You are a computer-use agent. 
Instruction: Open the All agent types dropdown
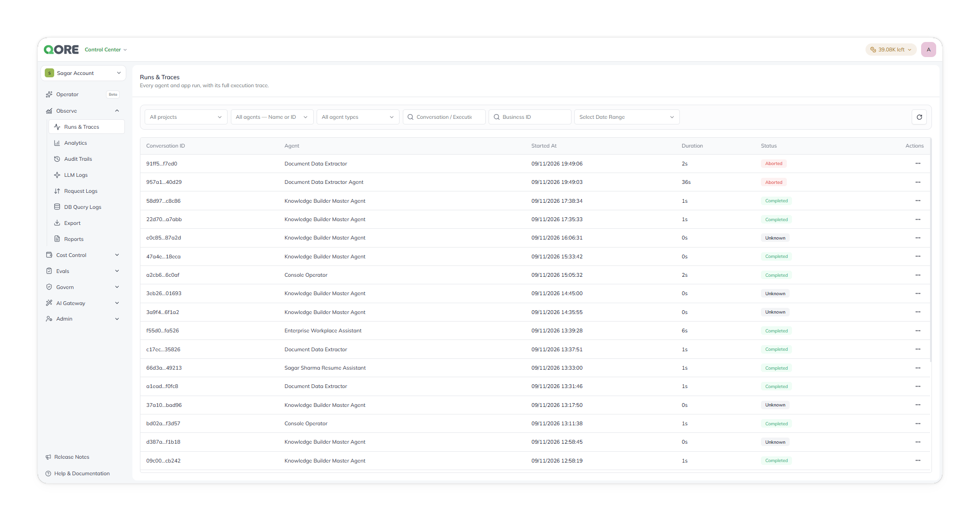point(358,117)
